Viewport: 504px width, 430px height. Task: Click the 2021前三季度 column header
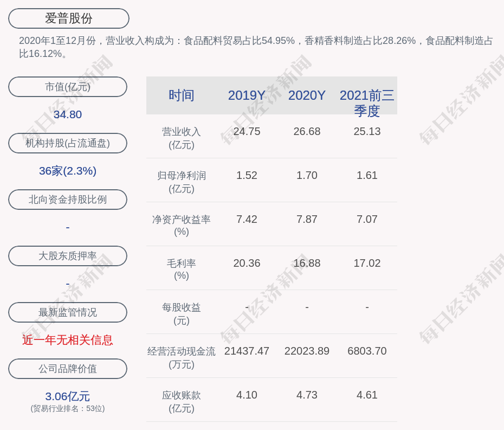367,103
